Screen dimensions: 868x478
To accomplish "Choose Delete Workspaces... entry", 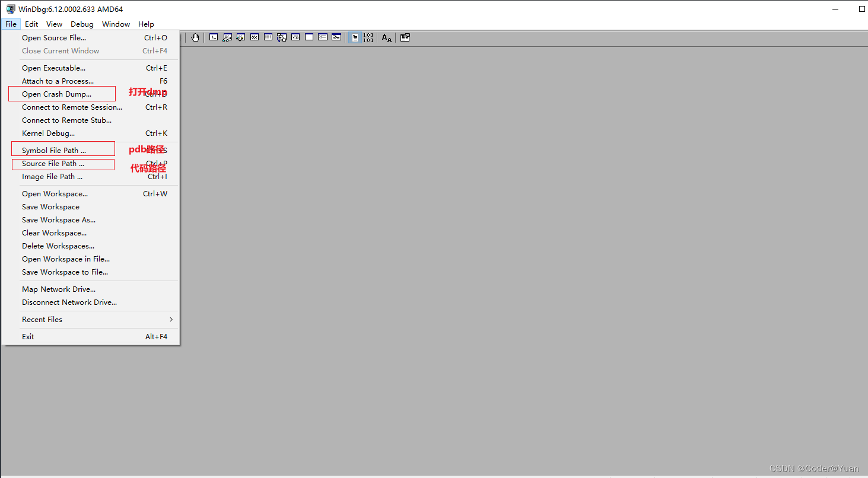I will click(x=90, y=246).
